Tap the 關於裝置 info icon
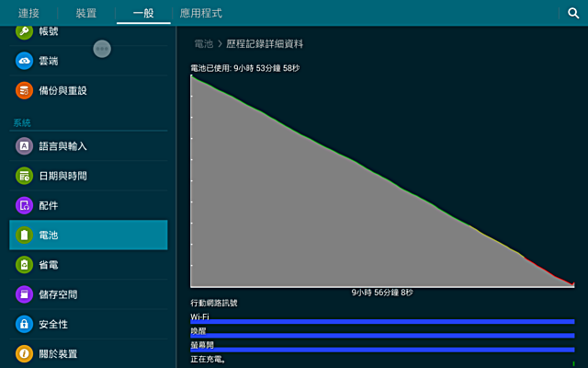 click(25, 353)
